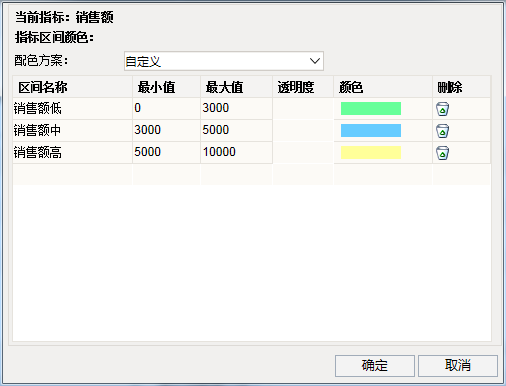
Task: Confirm with the 确定 button
Action: (x=375, y=366)
